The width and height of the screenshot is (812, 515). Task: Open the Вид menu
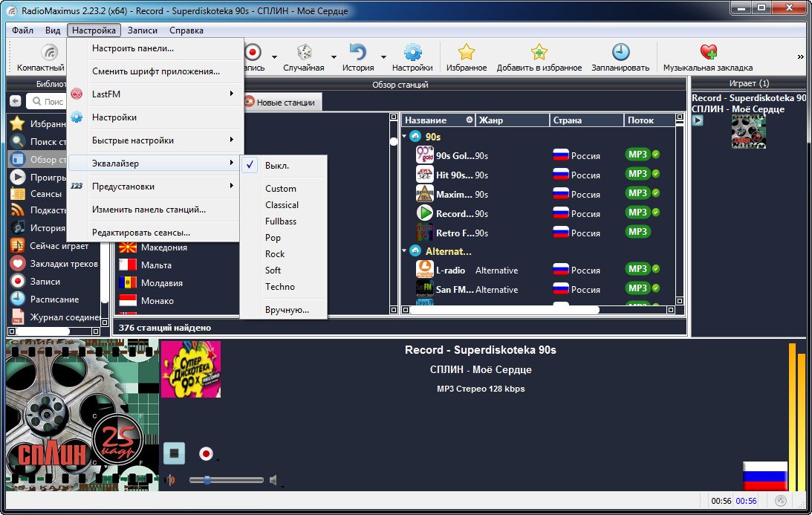coord(52,30)
